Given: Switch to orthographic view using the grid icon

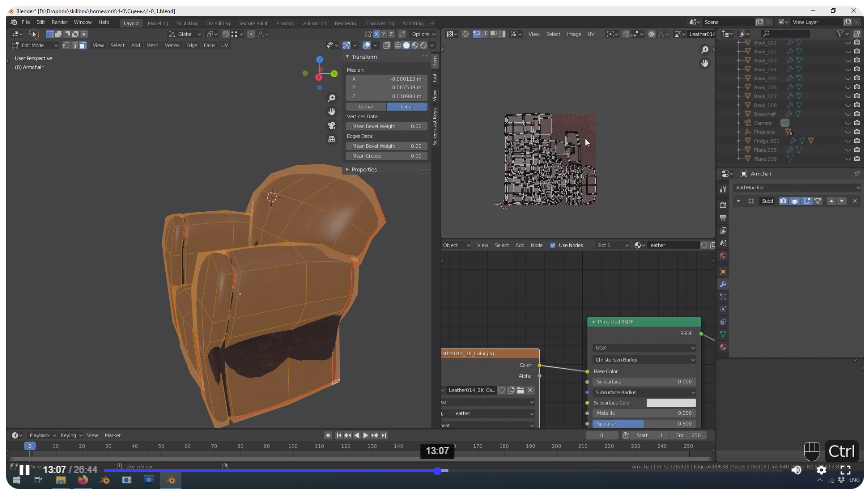Looking at the screenshot, I should 332,139.
